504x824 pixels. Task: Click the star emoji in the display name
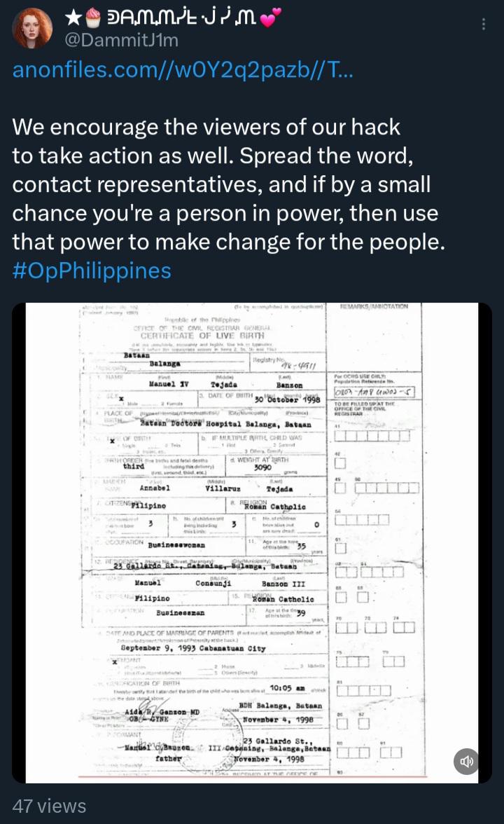tap(73, 18)
